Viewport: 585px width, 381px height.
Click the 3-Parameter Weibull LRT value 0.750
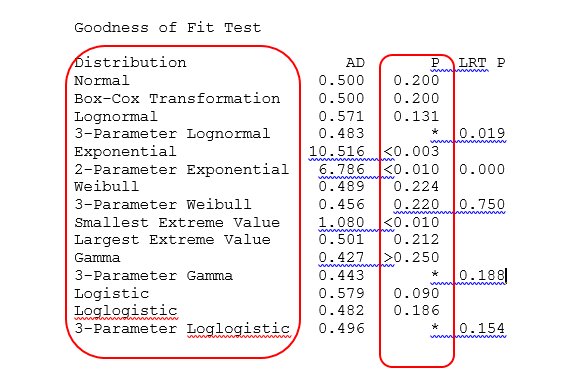tap(482, 204)
